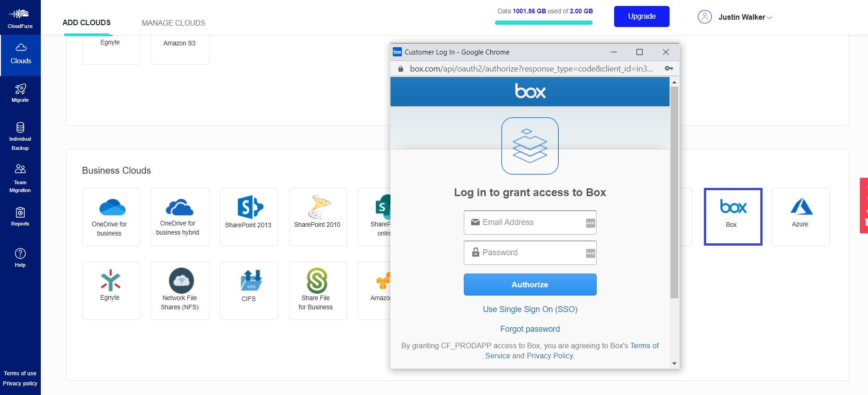The image size is (868, 395).
Task: Switch to MANAGE CLOUDS tab
Action: (173, 23)
